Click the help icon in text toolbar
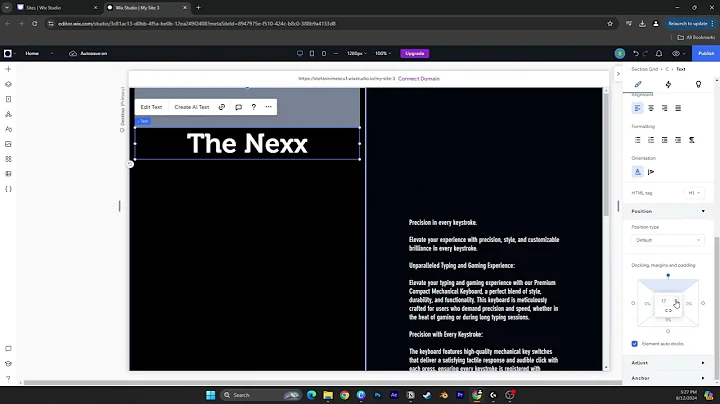The height and width of the screenshot is (404, 720). (x=253, y=107)
